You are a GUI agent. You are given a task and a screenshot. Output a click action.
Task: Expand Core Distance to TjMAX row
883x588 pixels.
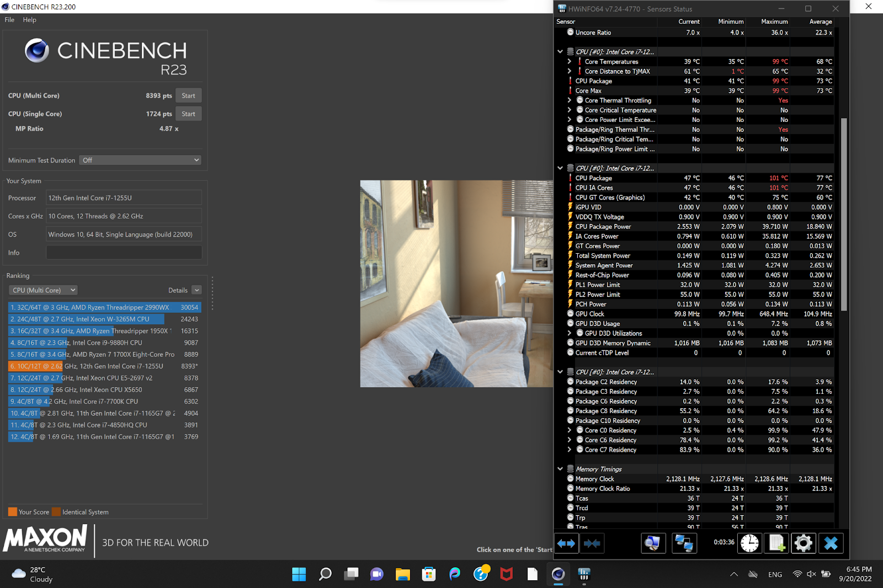[x=569, y=71]
